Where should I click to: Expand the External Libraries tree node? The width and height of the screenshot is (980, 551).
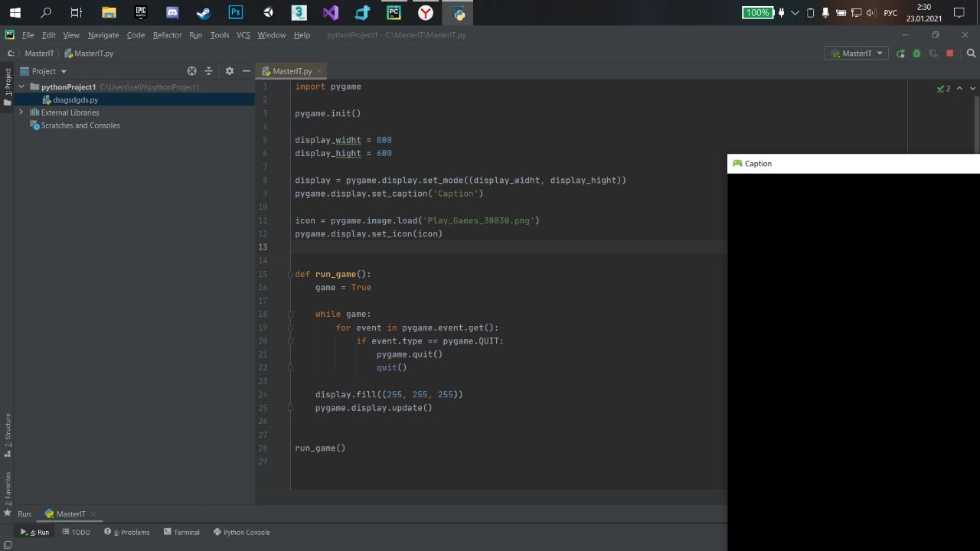[21, 112]
